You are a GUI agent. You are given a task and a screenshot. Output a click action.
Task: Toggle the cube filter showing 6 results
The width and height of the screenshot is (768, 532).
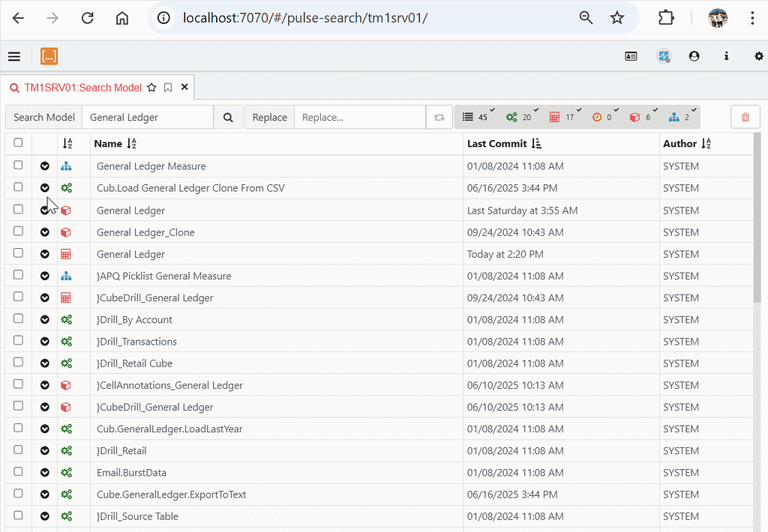pos(640,117)
